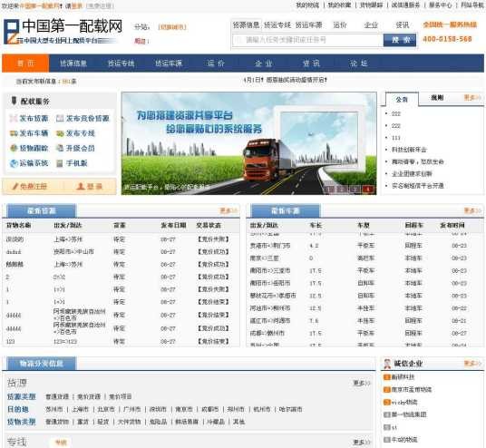Select 竞价货源 in the 货源类型 filter
This screenshot has width=486, height=448.
(x=89, y=396)
